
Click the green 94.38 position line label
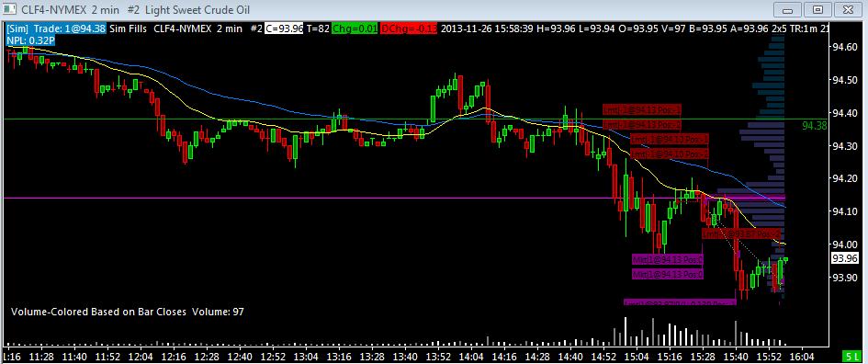(815, 126)
